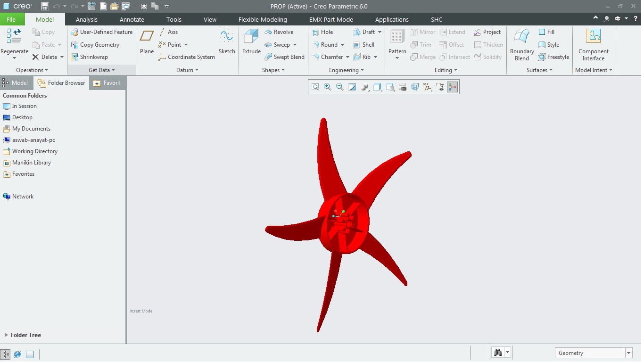Image resolution: width=644 pixels, height=362 pixels.
Task: Toggle annotation display icon with eye
Action: [440, 87]
